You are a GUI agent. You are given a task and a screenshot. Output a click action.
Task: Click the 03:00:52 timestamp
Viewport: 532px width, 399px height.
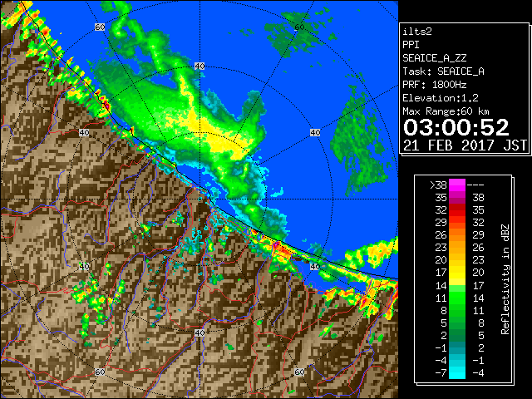(456, 127)
